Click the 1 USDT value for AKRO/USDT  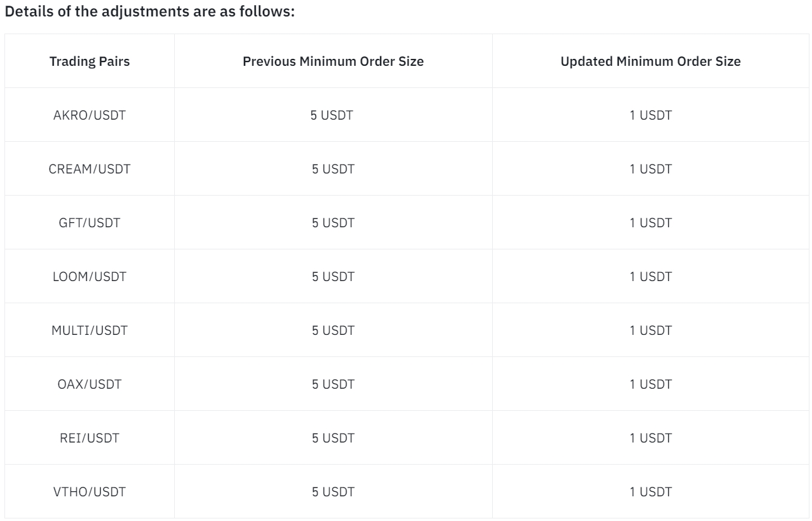click(x=650, y=115)
